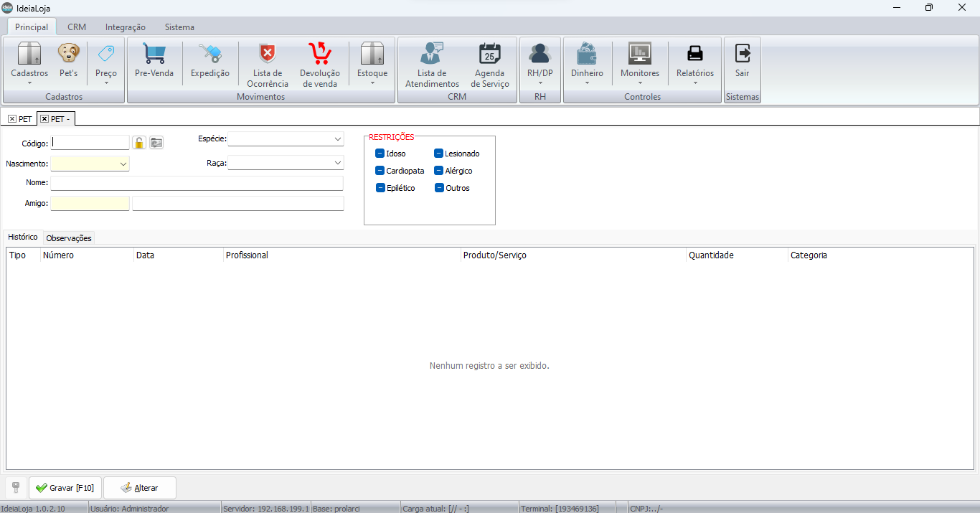Open Lista de Atendimentos
Screen dimensions: 980x513
coord(432,55)
